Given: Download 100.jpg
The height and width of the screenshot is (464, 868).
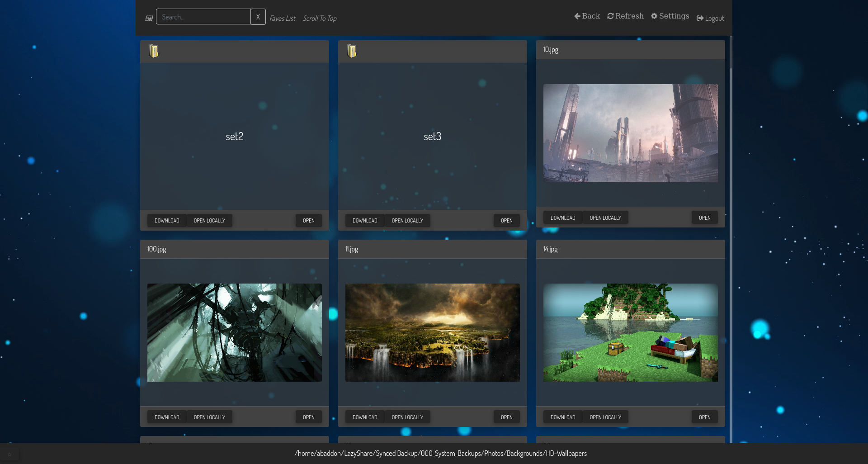Looking at the screenshot, I should pos(167,417).
